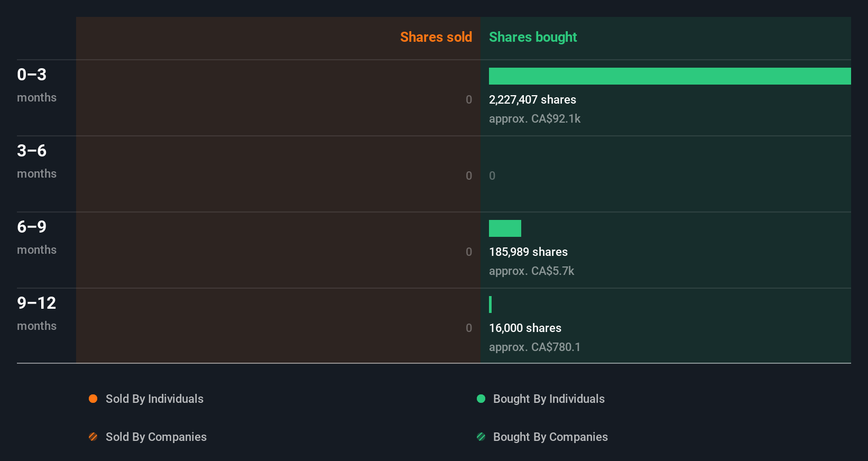Click the 9–12 months row label
Viewport: 868px width, 461px height.
pyautogui.click(x=36, y=314)
